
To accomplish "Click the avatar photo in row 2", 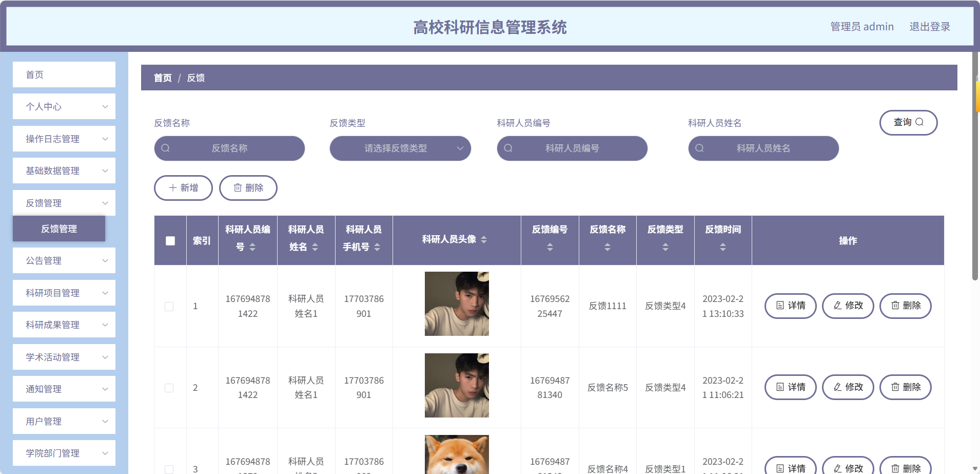I will (457, 386).
